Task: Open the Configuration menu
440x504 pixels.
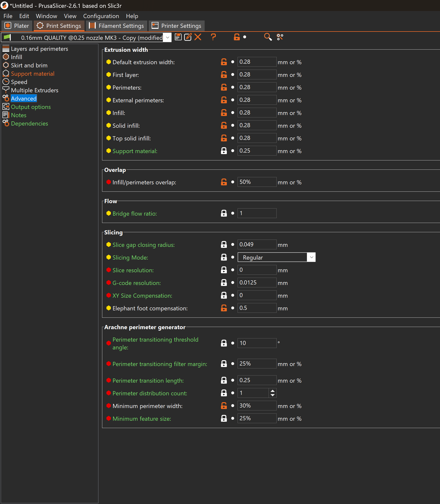Action: (x=101, y=16)
